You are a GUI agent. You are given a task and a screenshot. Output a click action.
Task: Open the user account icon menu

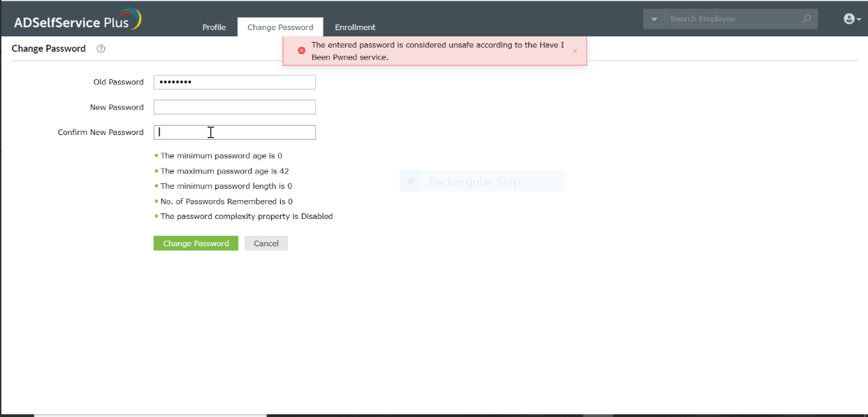pos(849,18)
